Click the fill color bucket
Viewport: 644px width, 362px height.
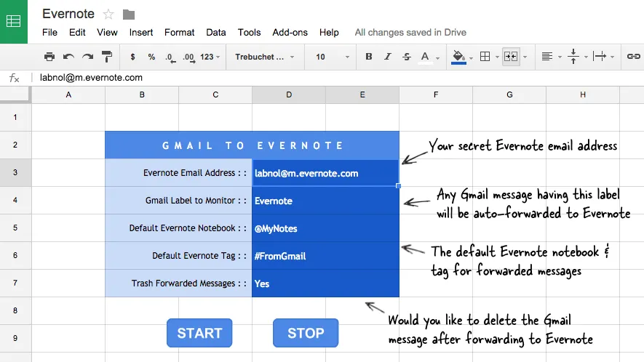(x=458, y=57)
